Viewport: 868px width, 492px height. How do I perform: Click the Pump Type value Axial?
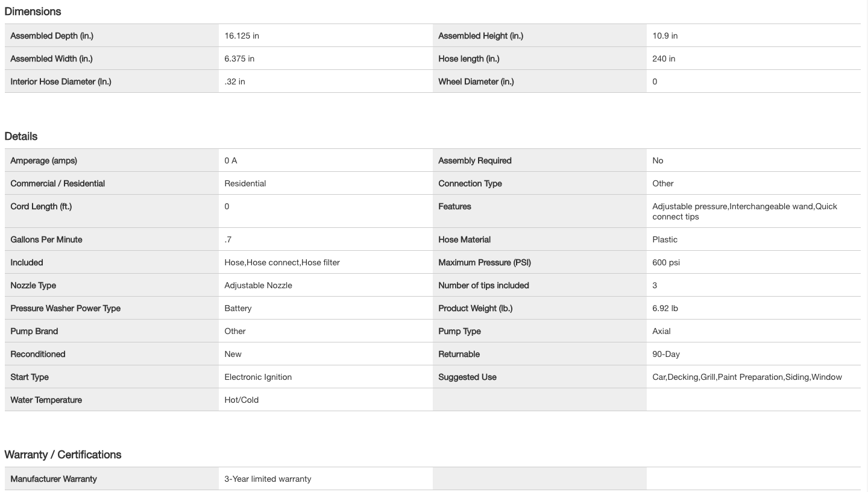pyautogui.click(x=661, y=331)
